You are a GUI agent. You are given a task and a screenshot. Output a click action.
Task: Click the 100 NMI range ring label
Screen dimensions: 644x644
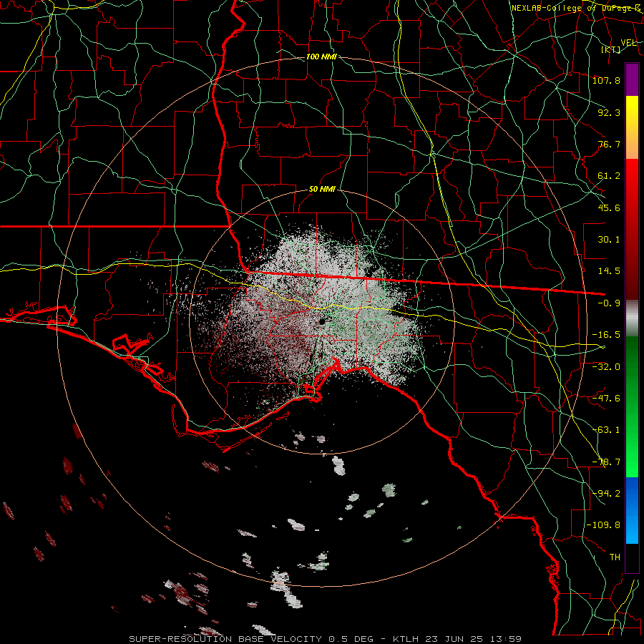tap(321, 57)
